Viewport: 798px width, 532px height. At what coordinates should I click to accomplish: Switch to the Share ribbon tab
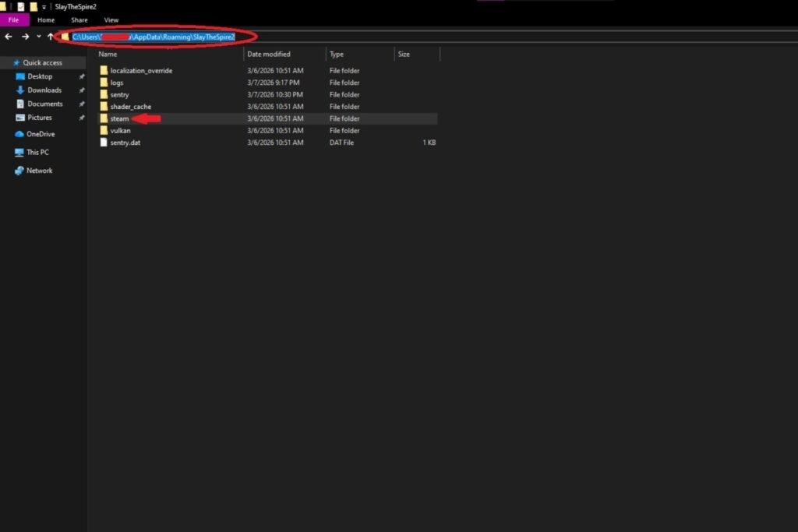79,19
